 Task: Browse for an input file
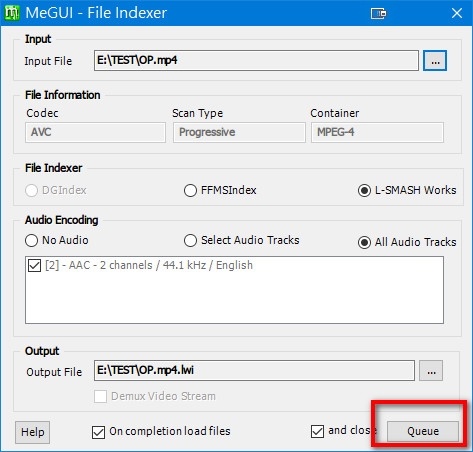435,61
